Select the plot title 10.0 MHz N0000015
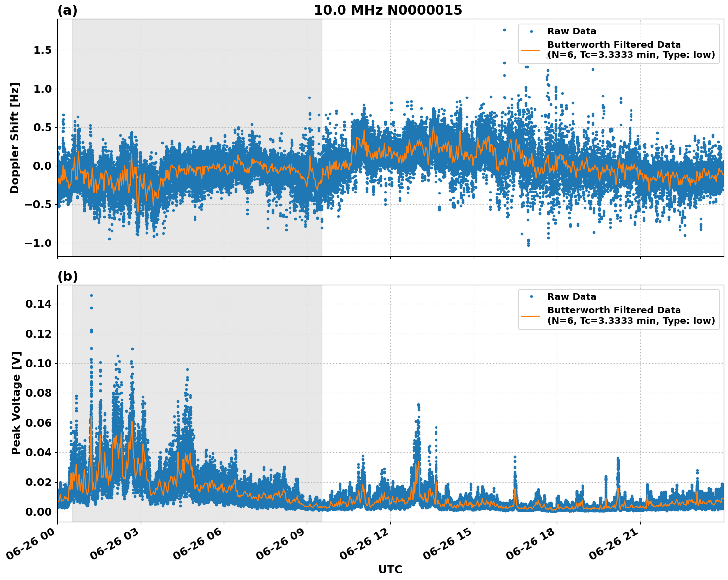Screen dimensions: 728x580 click(388, 9)
